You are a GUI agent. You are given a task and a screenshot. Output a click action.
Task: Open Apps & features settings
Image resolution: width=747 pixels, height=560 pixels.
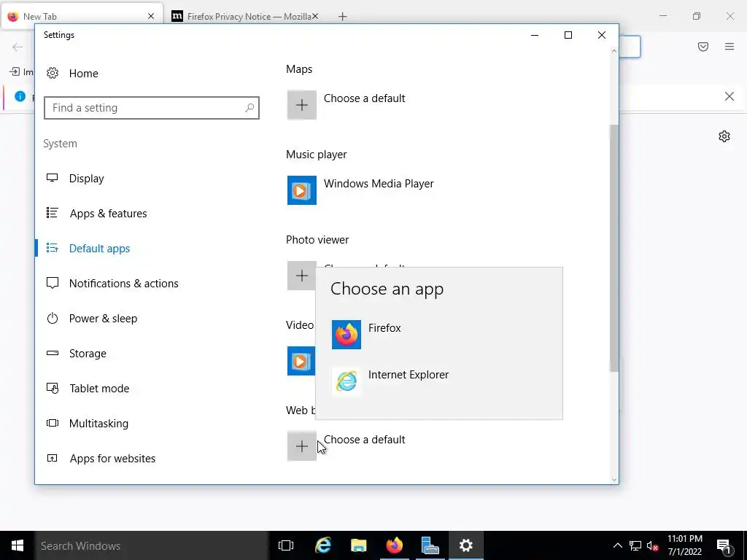point(97,214)
